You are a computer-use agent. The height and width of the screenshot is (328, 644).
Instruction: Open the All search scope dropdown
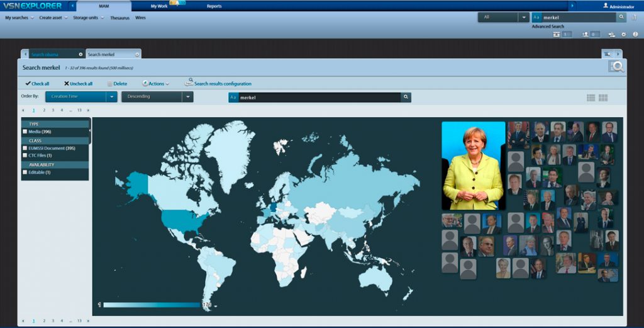(x=503, y=17)
